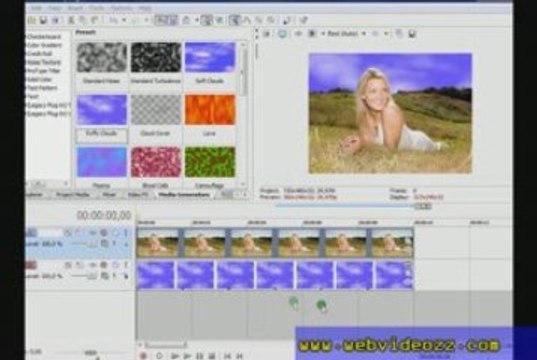
Task: Open Compositing Mode menu on photo track
Action: (104, 244)
